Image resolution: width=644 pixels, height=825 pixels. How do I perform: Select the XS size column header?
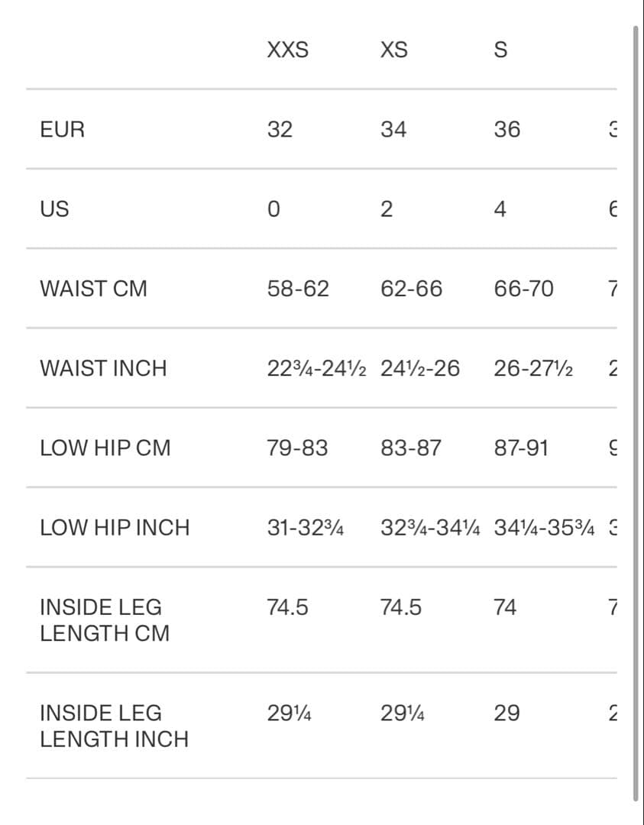[393, 50]
